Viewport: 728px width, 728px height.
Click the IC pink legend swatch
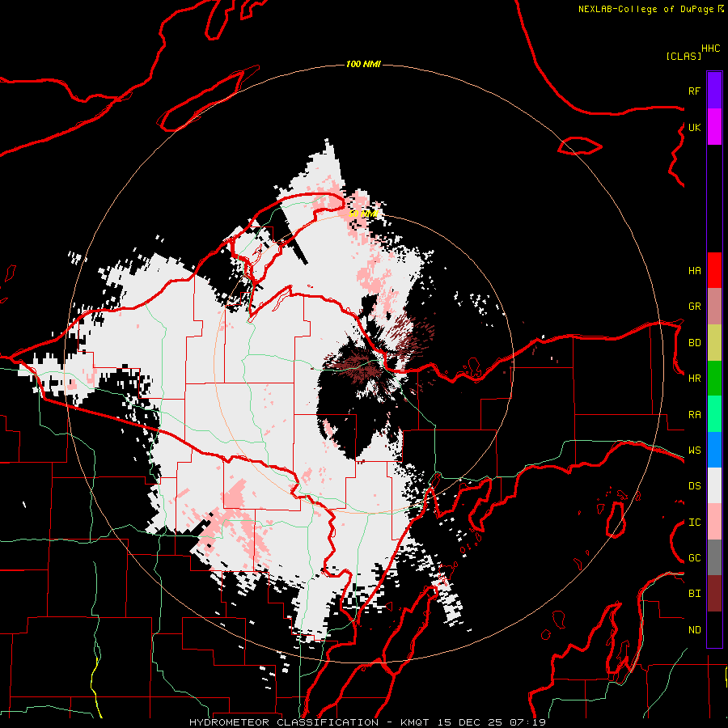[x=714, y=522]
